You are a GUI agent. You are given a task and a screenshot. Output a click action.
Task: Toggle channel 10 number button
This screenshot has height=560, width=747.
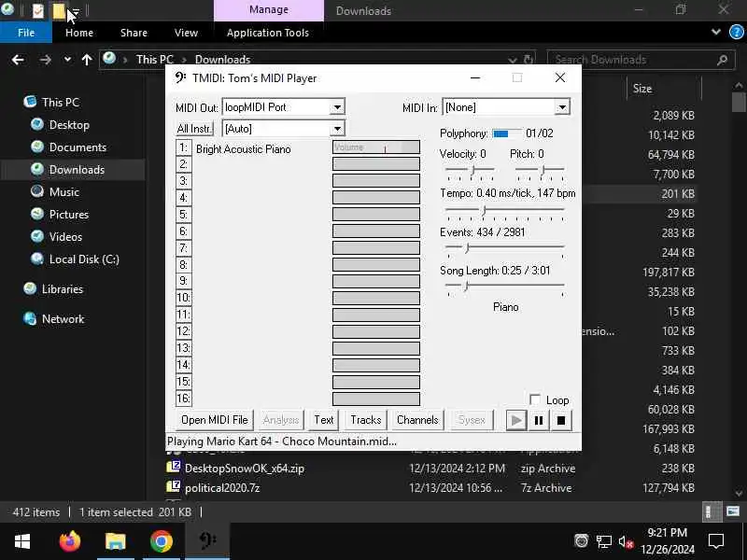click(183, 298)
